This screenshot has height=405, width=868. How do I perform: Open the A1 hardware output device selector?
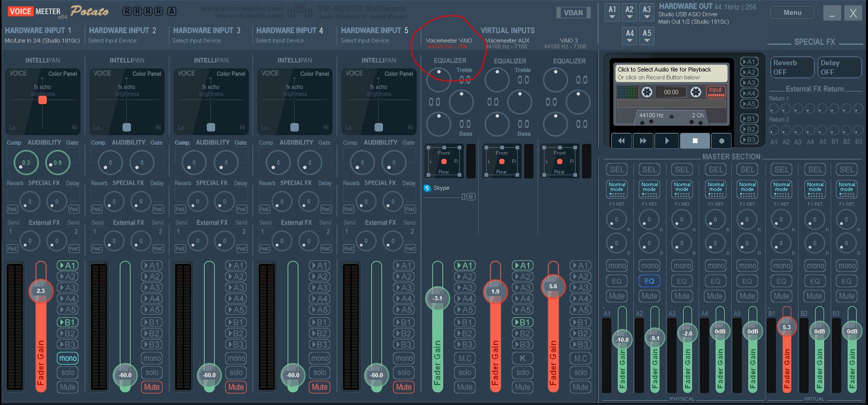(x=612, y=13)
